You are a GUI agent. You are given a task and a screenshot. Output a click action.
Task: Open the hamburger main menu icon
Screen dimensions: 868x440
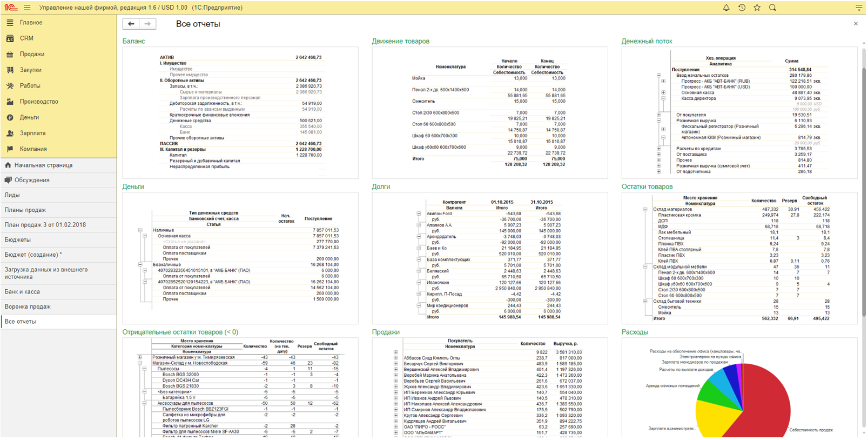click(27, 8)
